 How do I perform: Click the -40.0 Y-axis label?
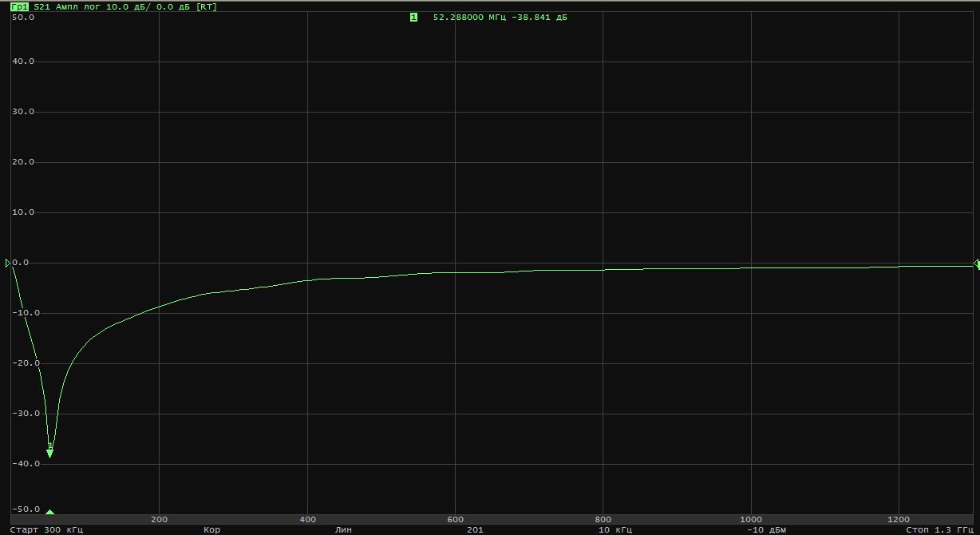point(25,464)
